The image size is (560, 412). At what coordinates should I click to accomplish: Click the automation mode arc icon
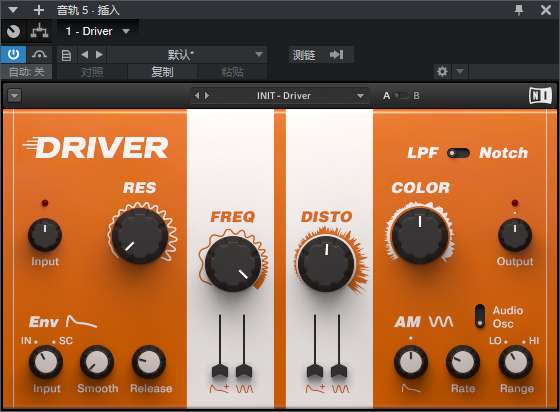pos(39,54)
